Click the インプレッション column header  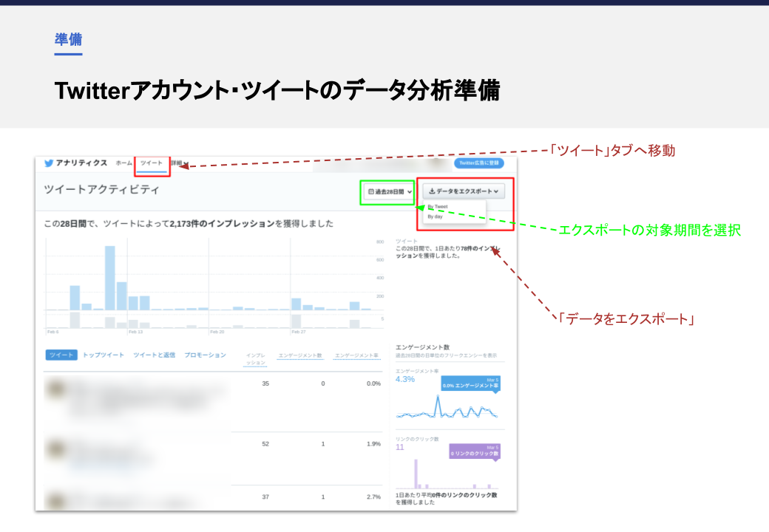coord(256,359)
